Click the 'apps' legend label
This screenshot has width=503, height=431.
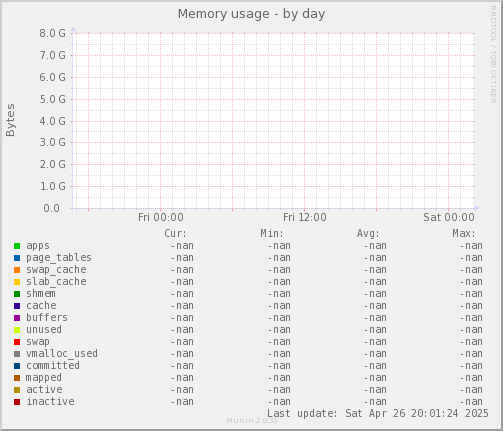pos(38,246)
